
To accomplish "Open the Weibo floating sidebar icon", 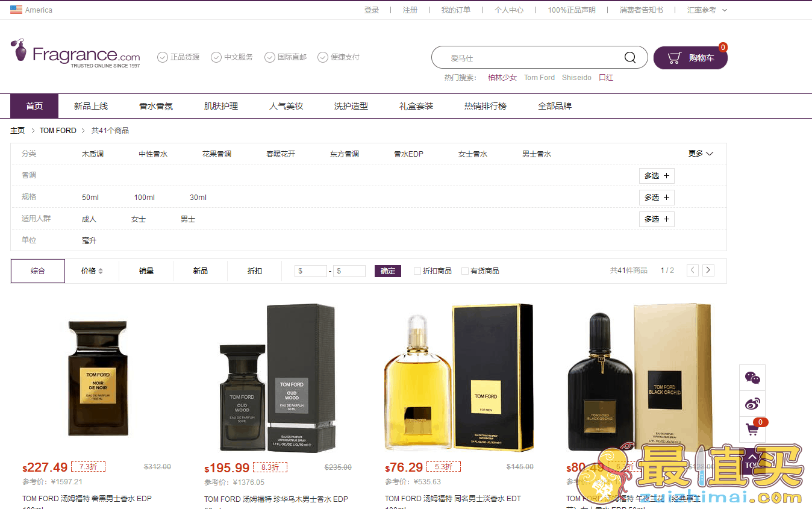I will tap(752, 404).
